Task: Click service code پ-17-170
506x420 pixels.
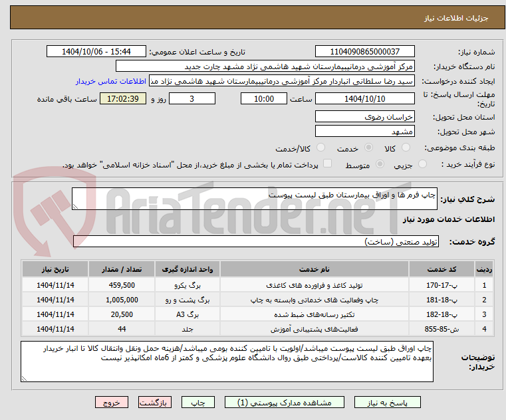Action: tap(442, 285)
